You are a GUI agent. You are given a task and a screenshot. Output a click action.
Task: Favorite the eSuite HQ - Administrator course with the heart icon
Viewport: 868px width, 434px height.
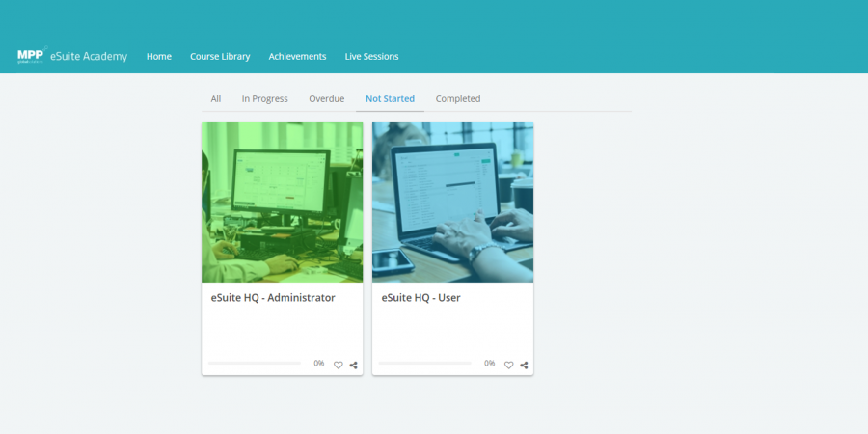(x=339, y=365)
